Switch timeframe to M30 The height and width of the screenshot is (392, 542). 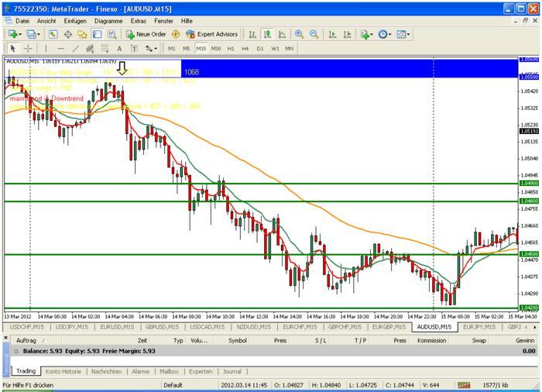(x=216, y=49)
